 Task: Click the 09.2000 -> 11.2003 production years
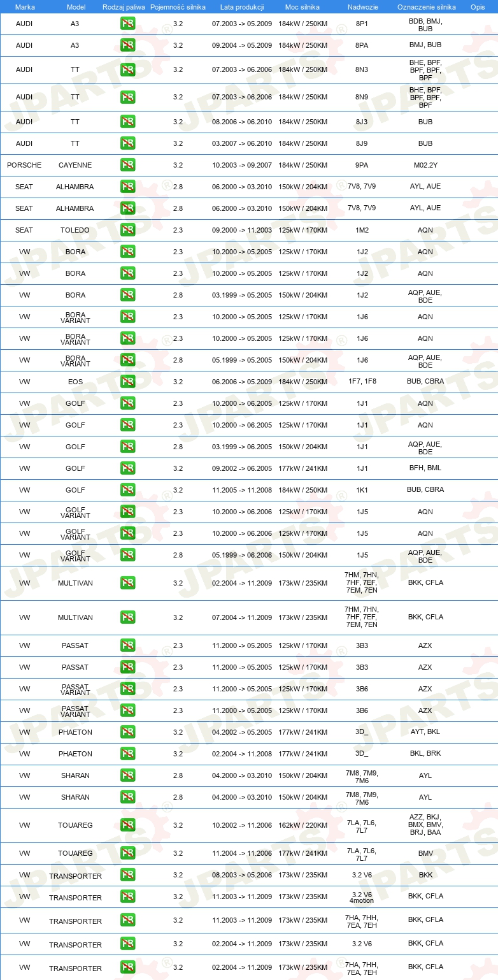point(242,230)
